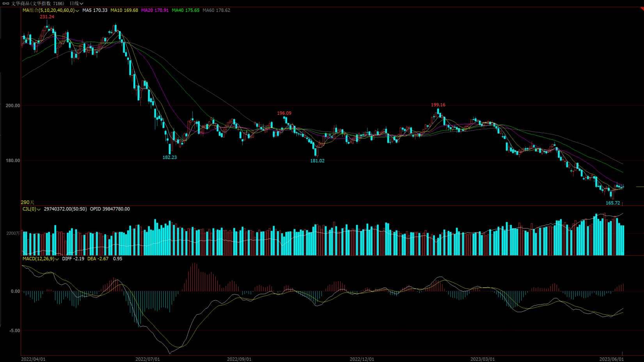Expand the MACD(12,26,9) indicator dropdown
The width and height of the screenshot is (644, 362).
point(57,259)
